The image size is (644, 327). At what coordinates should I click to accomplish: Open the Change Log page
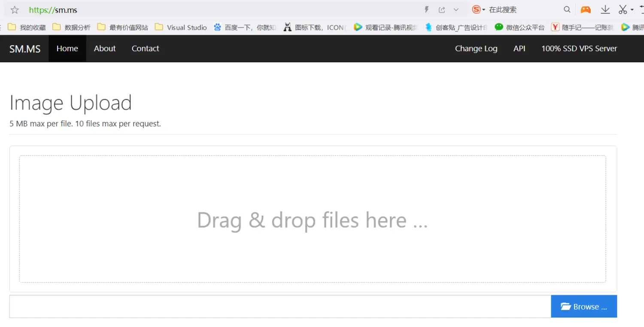(x=476, y=49)
